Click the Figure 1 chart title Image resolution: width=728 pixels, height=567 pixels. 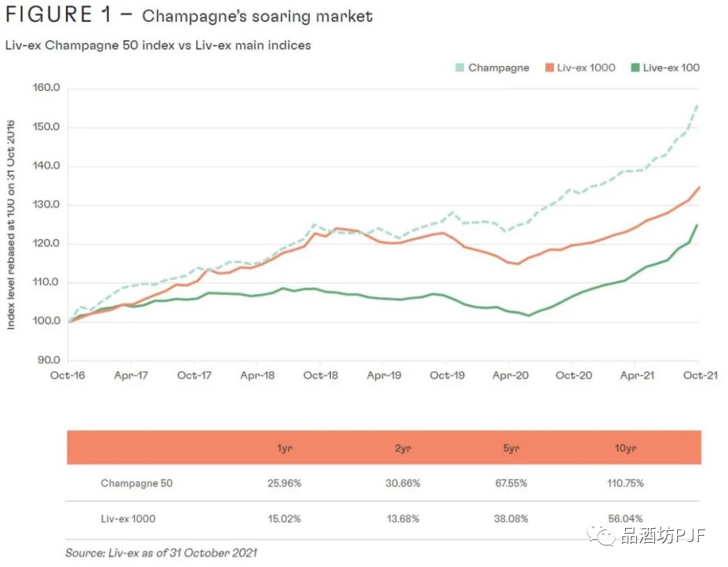pyautogui.click(x=189, y=15)
